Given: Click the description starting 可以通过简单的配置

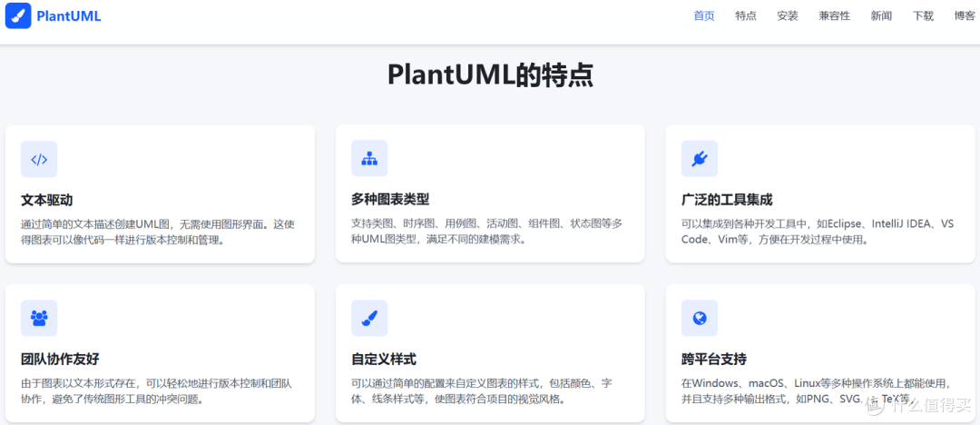Looking at the screenshot, I should click(x=481, y=391).
